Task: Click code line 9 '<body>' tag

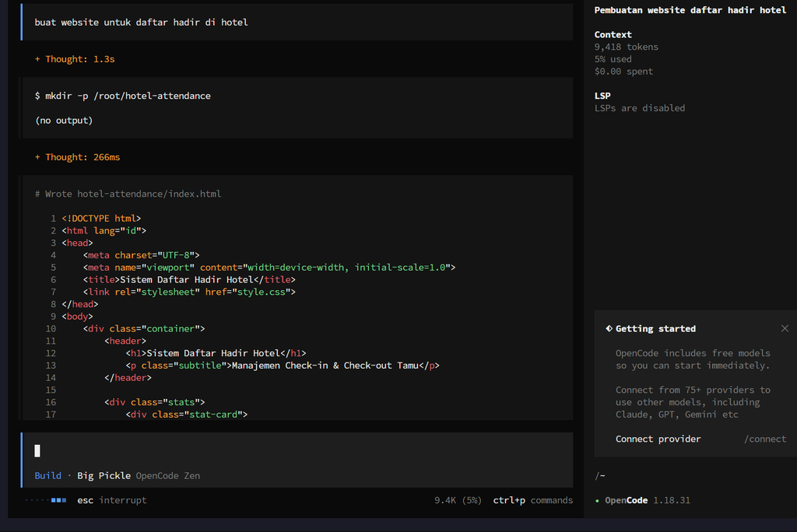Action: pos(77,316)
